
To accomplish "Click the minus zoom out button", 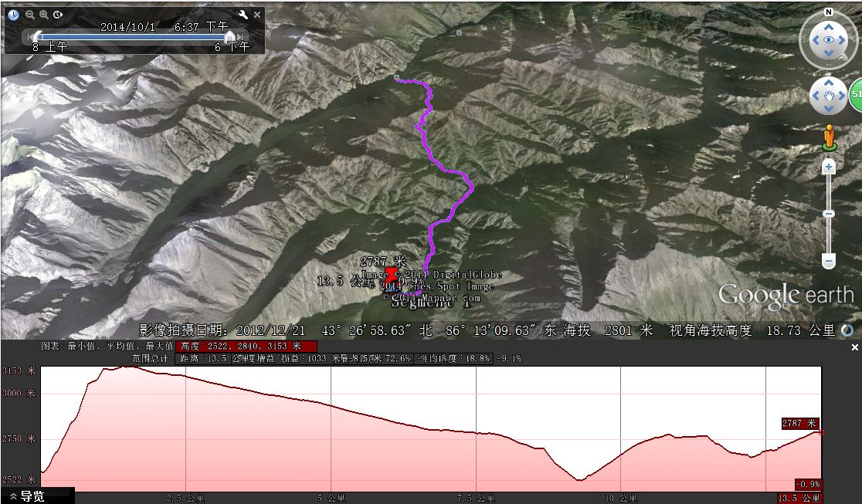I will coord(829,260).
